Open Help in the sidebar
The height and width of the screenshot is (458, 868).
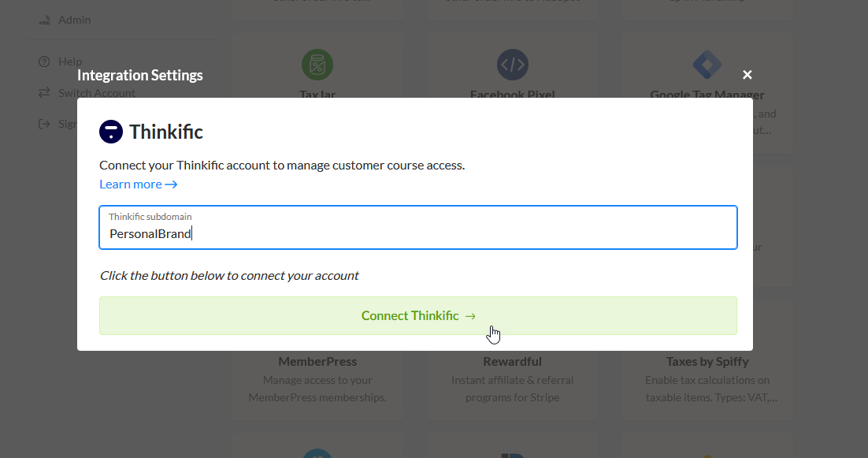[x=70, y=61]
